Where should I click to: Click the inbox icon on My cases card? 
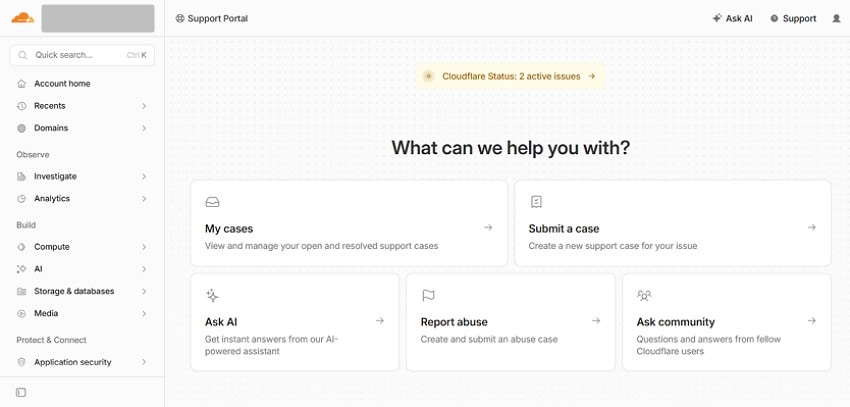pos(212,202)
